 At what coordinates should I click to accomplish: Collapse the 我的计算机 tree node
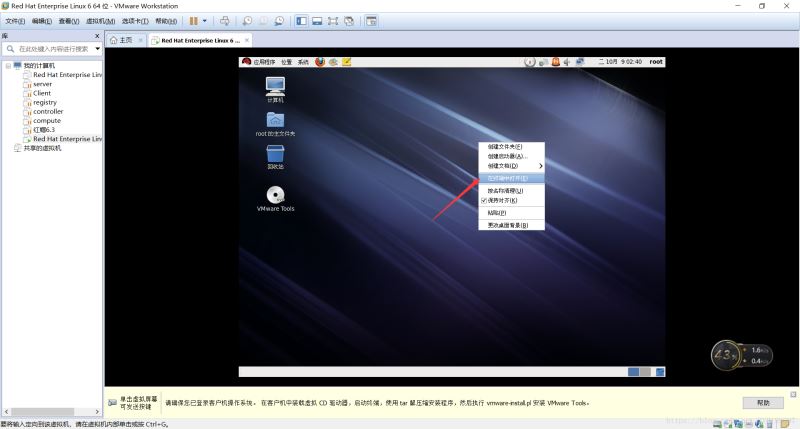tap(7, 66)
